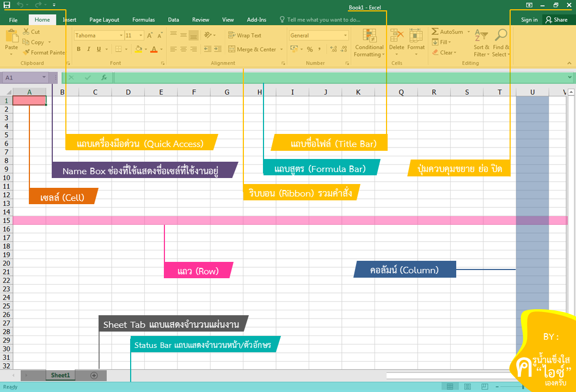
Task: Switch to the Formulas tab
Action: click(x=143, y=20)
